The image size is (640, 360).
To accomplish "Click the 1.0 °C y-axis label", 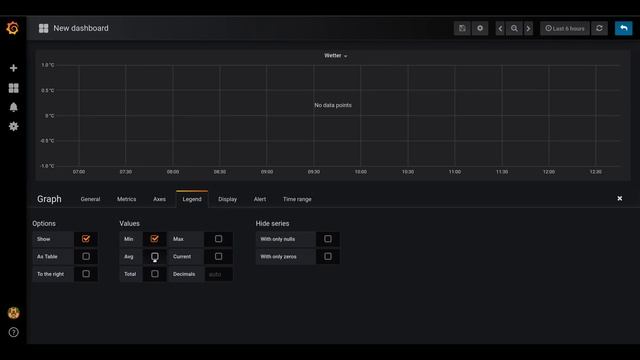I will tap(48, 65).
